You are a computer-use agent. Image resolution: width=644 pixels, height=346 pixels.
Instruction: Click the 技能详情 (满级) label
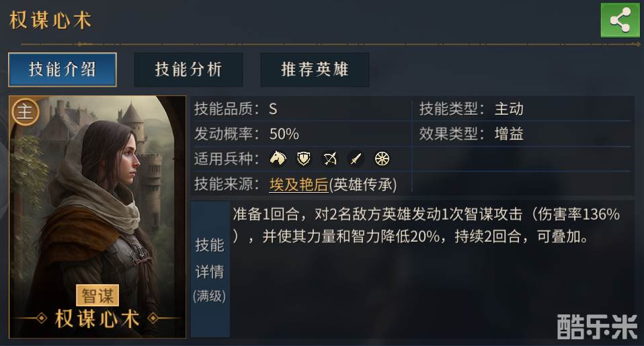click(x=210, y=269)
